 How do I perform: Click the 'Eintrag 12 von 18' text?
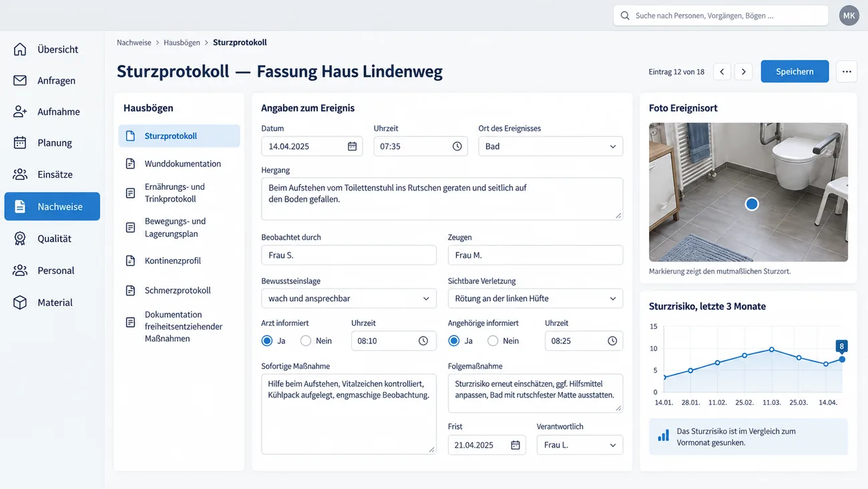point(676,71)
